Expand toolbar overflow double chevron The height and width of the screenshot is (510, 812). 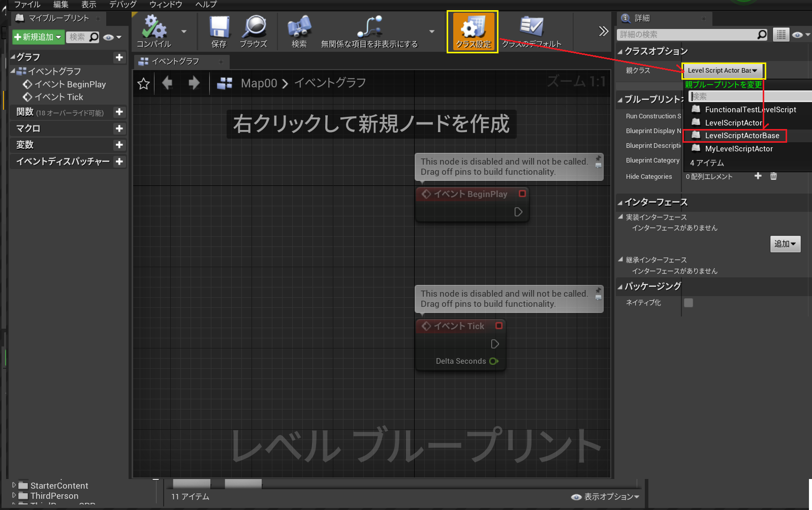tap(603, 31)
